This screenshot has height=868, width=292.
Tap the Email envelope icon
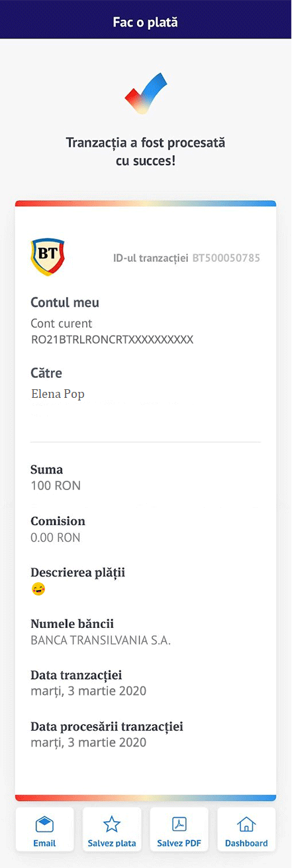44,824
